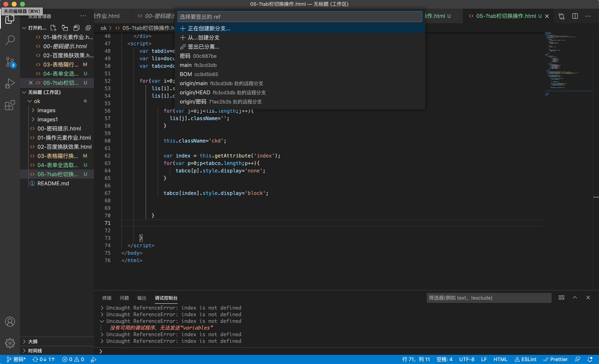Select 从...创建分支 option
Screen dimensions: 599x364
coord(300,38)
